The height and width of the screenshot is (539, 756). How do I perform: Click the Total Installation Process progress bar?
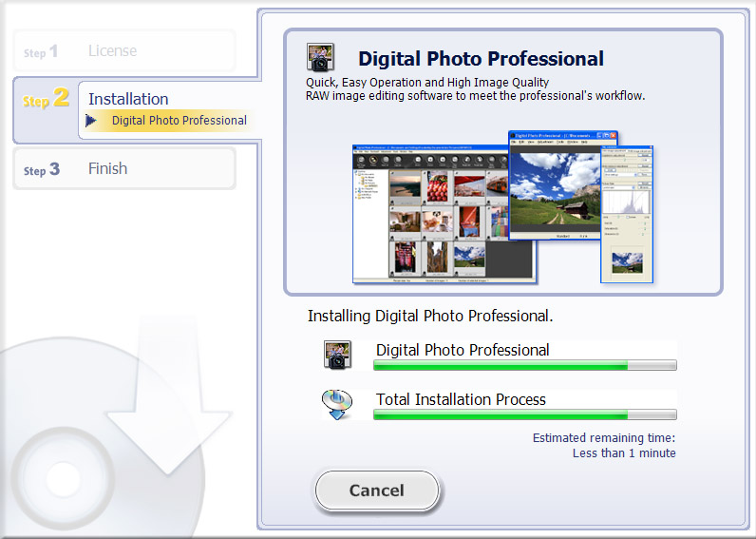524,414
